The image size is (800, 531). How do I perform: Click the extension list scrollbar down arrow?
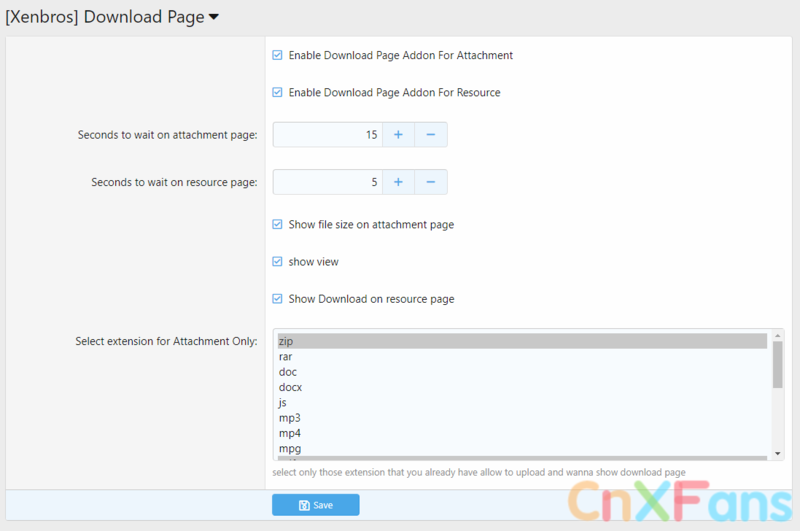tap(778, 455)
